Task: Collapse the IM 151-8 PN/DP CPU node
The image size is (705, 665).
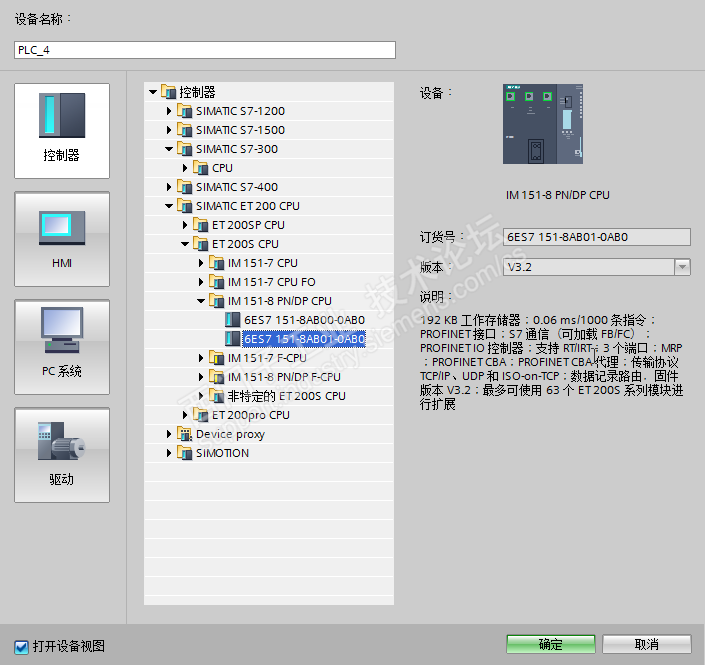Action: click(x=201, y=301)
